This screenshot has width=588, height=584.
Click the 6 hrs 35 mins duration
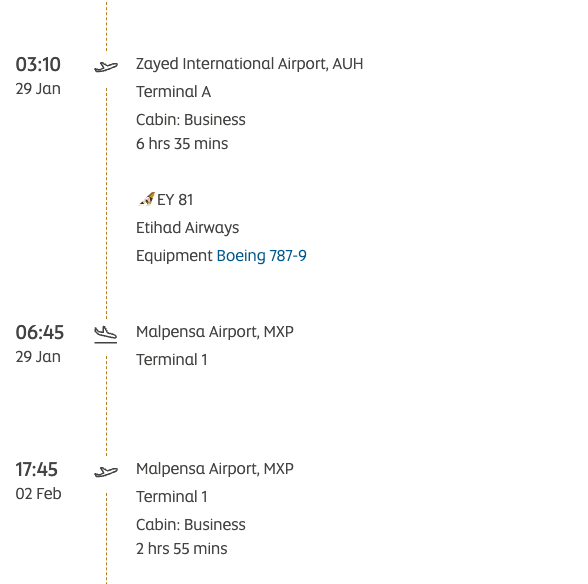tap(182, 144)
